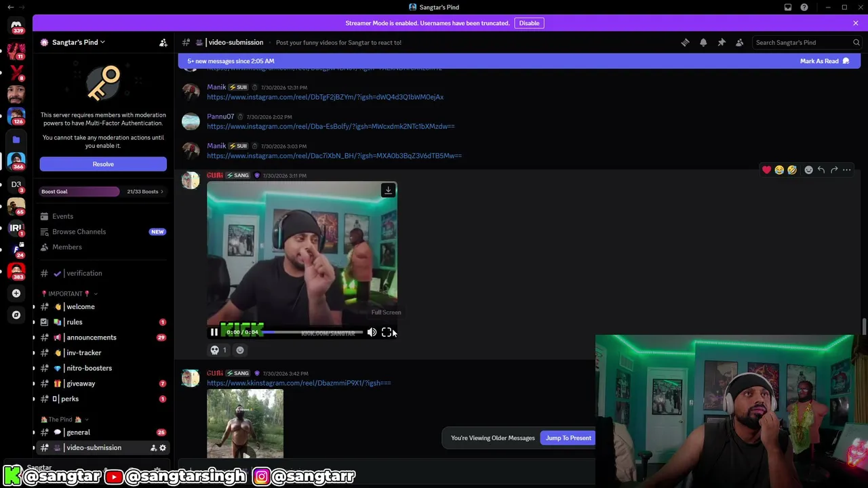The image size is (868, 488).
Task: Open the Events section
Action: pos(102,216)
